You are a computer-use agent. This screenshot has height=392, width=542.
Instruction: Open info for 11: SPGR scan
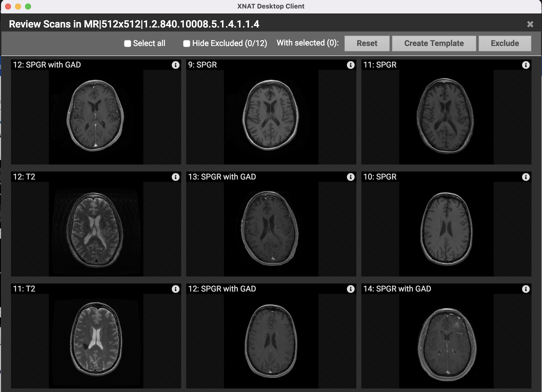(526, 65)
